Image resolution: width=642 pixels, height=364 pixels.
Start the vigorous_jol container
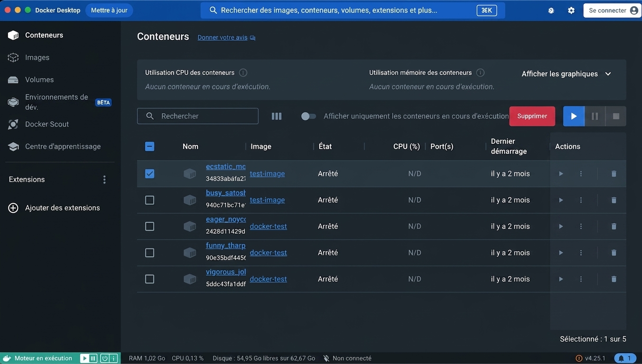pos(561,279)
